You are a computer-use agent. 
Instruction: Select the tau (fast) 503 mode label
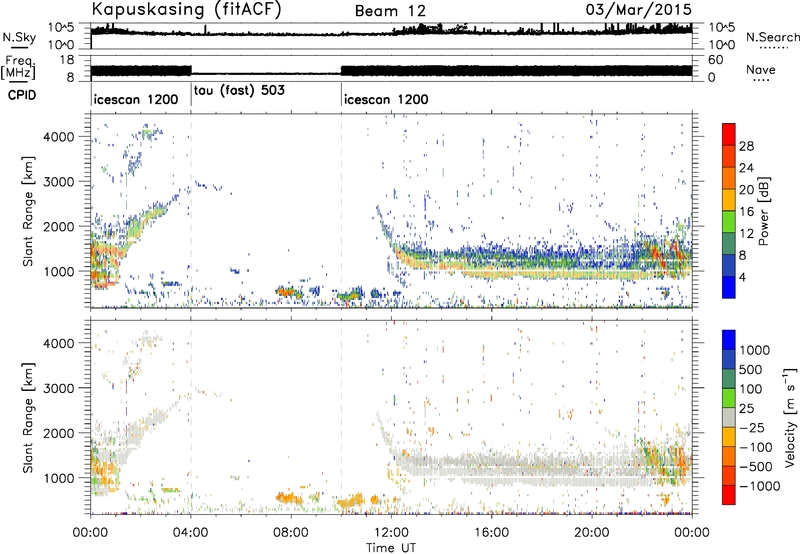(x=239, y=91)
